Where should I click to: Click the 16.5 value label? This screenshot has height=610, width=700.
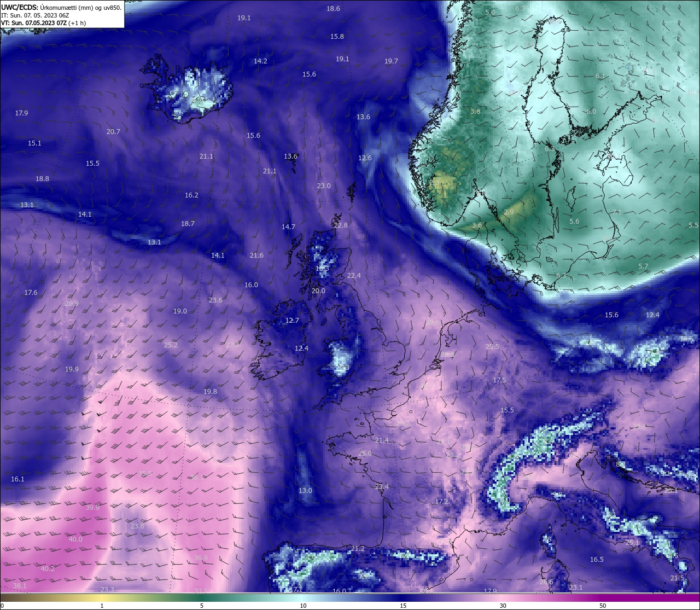597,560
